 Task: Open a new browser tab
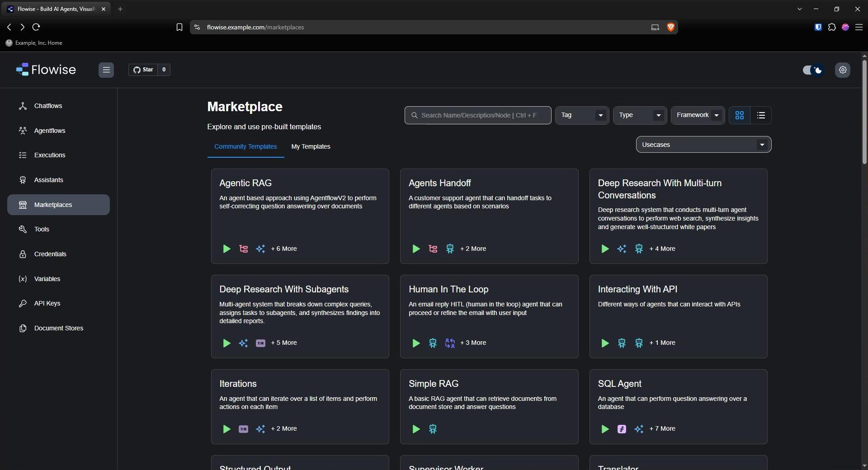[x=120, y=9]
